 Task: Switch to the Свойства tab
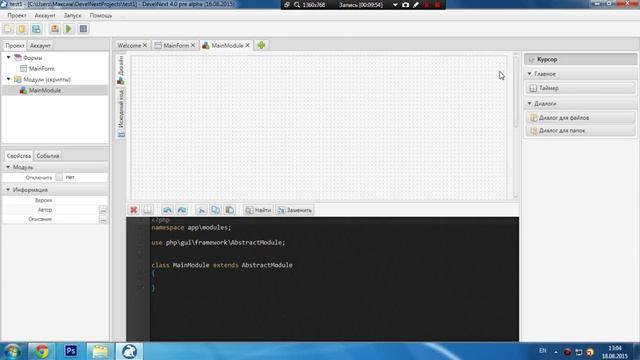(x=19, y=156)
